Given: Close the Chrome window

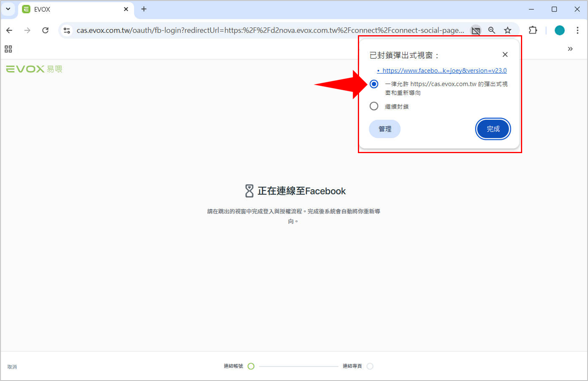Looking at the screenshot, I should point(577,9).
